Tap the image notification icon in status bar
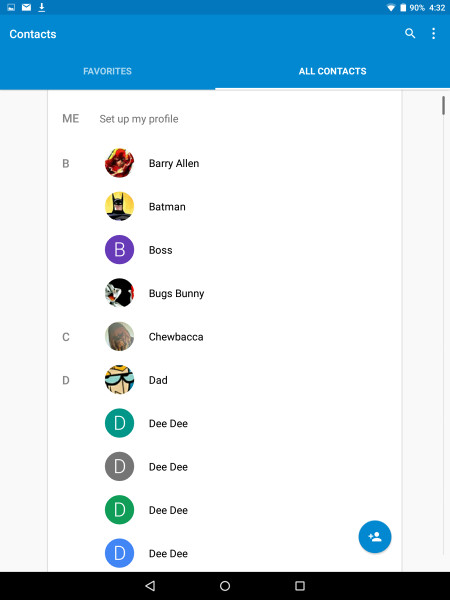This screenshot has width=450, height=600. pos(11,7)
